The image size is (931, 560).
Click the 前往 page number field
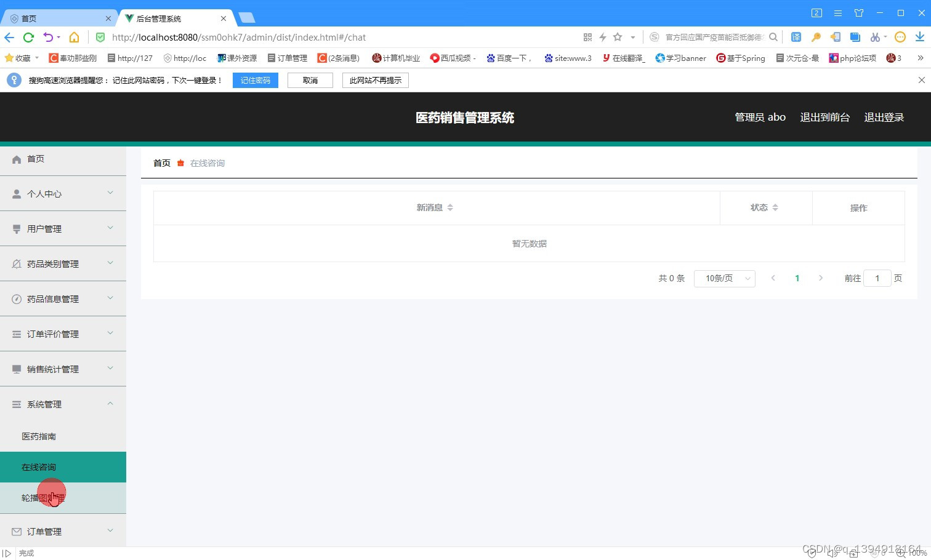(877, 279)
